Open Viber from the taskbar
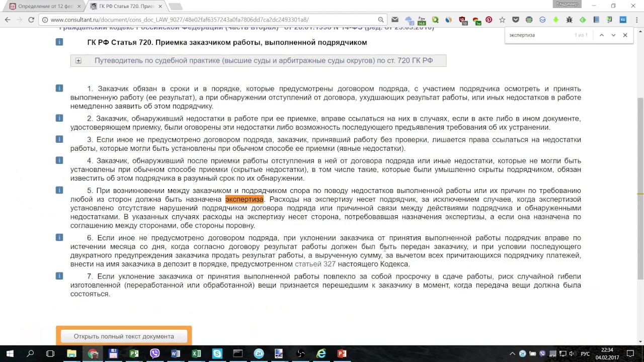 pyautogui.click(x=155, y=353)
